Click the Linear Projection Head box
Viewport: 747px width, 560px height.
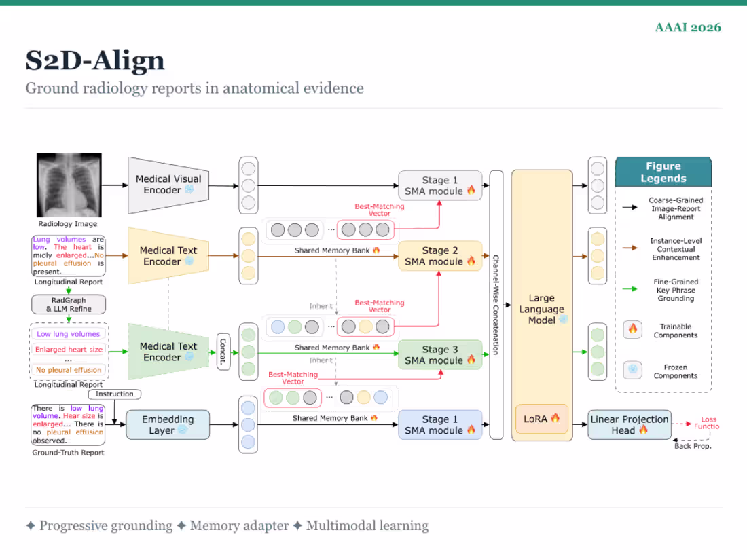630,425
